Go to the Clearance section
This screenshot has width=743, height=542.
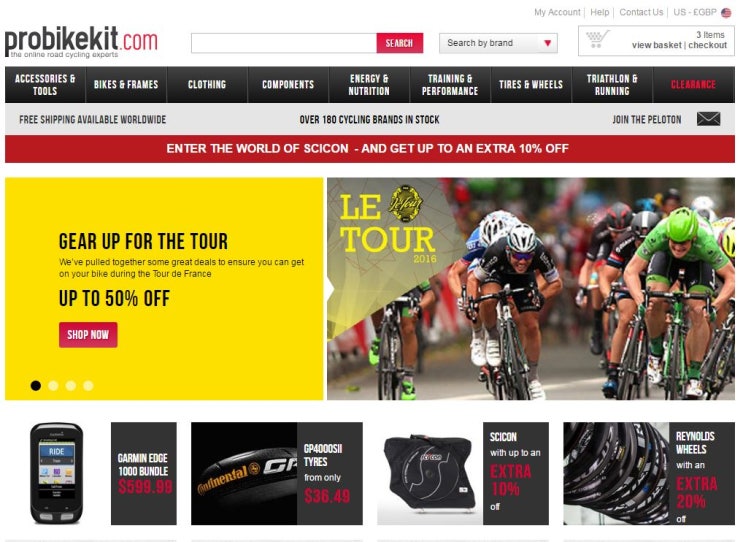(693, 85)
